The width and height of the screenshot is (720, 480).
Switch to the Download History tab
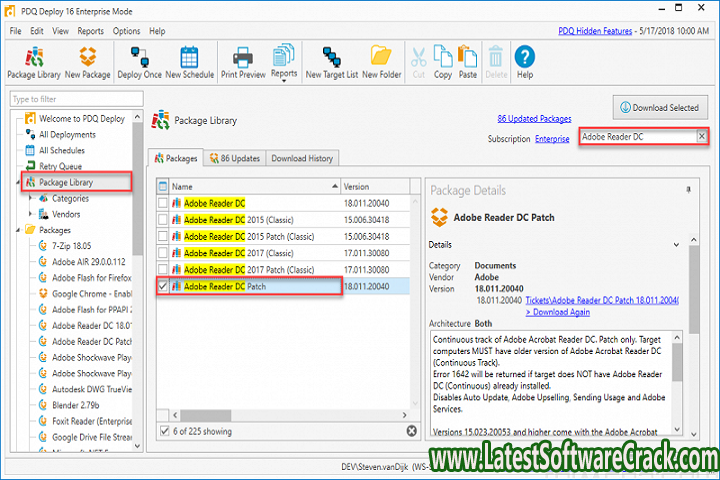pos(303,158)
